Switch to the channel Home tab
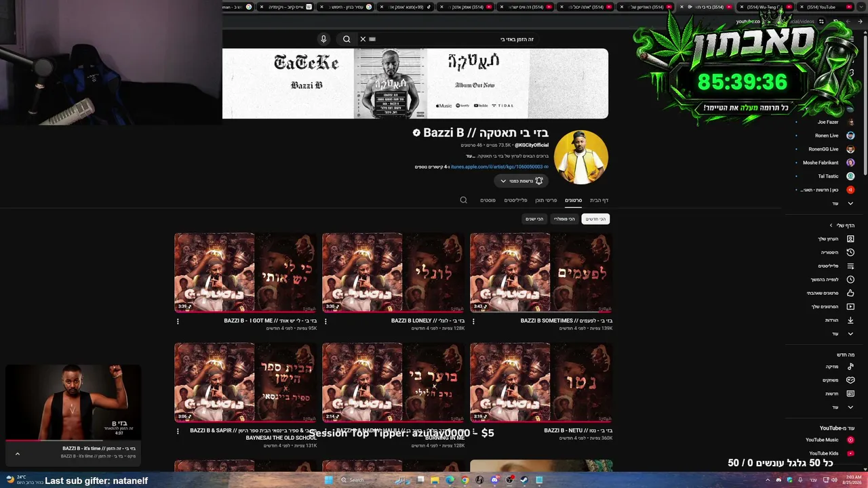Screen dimensions: 868x488 (599, 200)
